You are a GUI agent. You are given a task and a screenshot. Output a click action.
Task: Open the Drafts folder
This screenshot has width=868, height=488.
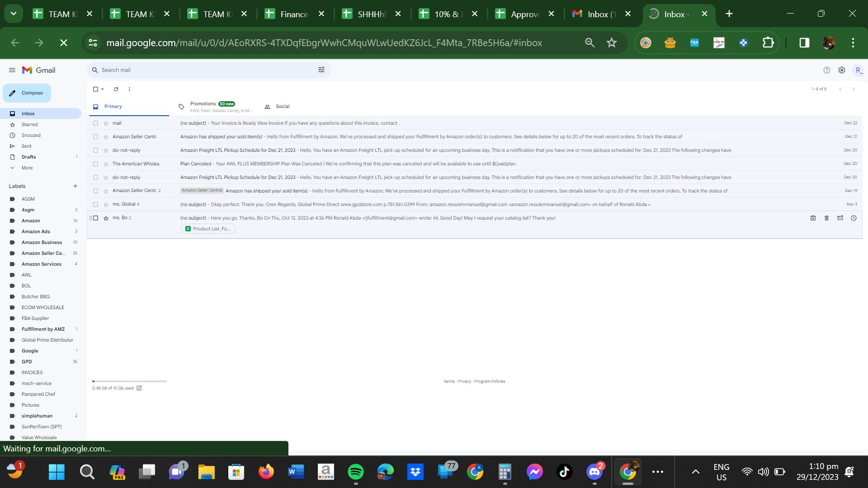click(29, 157)
